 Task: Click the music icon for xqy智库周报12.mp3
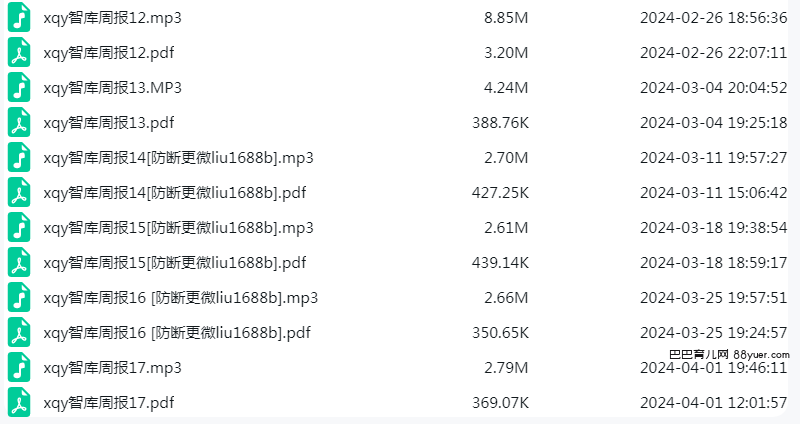[19, 17]
